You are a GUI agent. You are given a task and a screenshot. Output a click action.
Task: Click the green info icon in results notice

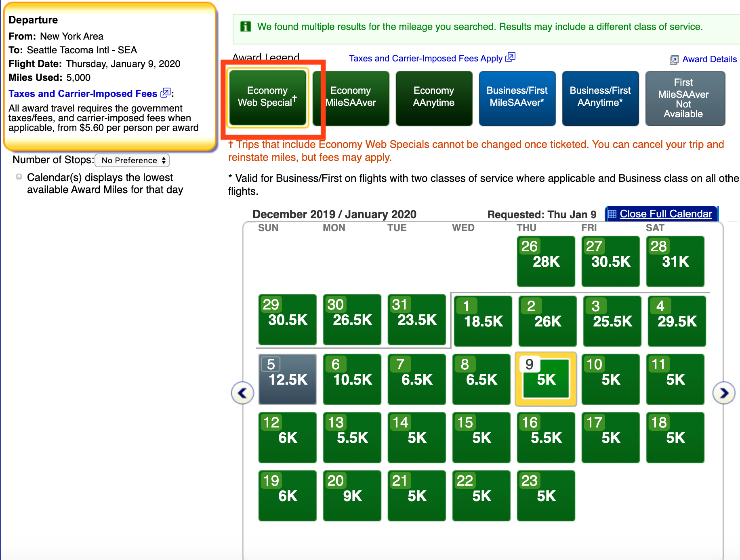[246, 27]
